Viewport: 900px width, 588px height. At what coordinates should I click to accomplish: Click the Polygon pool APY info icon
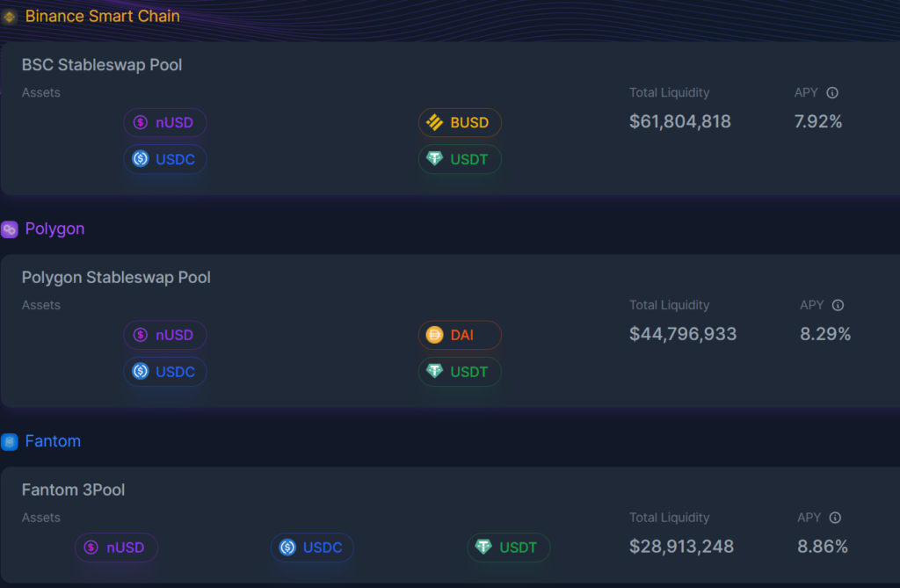coord(838,305)
